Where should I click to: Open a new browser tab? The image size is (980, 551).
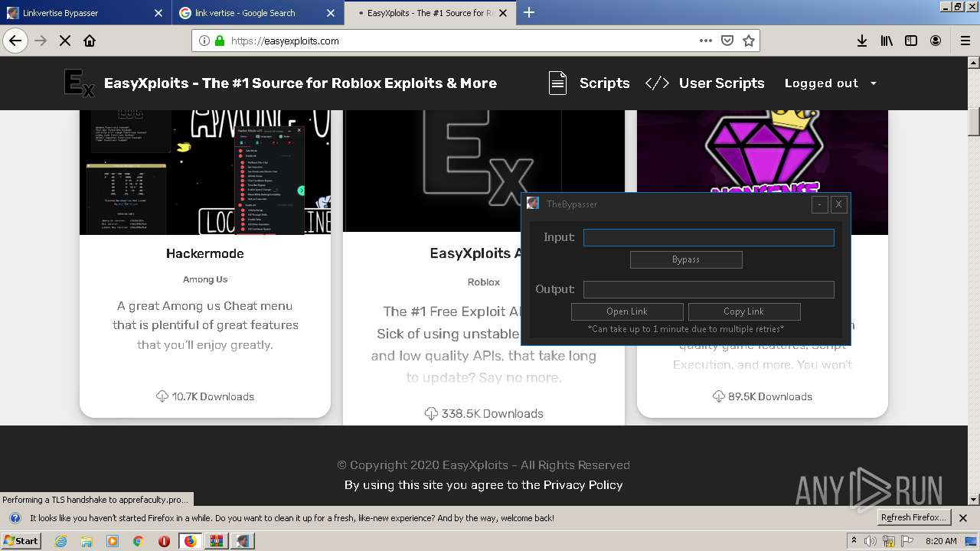tap(529, 12)
